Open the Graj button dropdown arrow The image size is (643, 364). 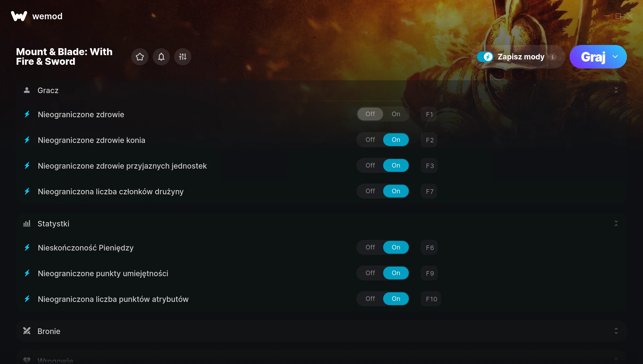tap(615, 57)
